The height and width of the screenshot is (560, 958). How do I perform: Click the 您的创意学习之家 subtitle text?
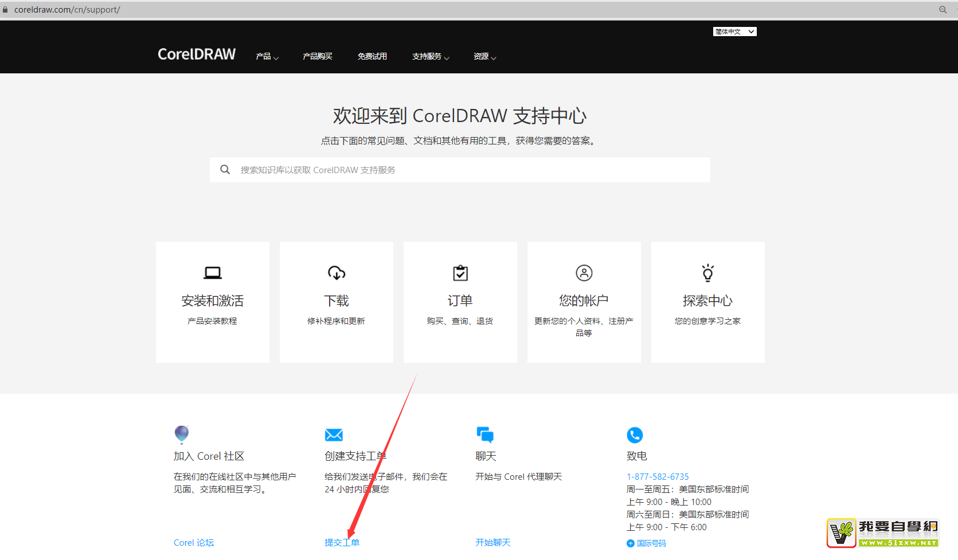(x=708, y=321)
